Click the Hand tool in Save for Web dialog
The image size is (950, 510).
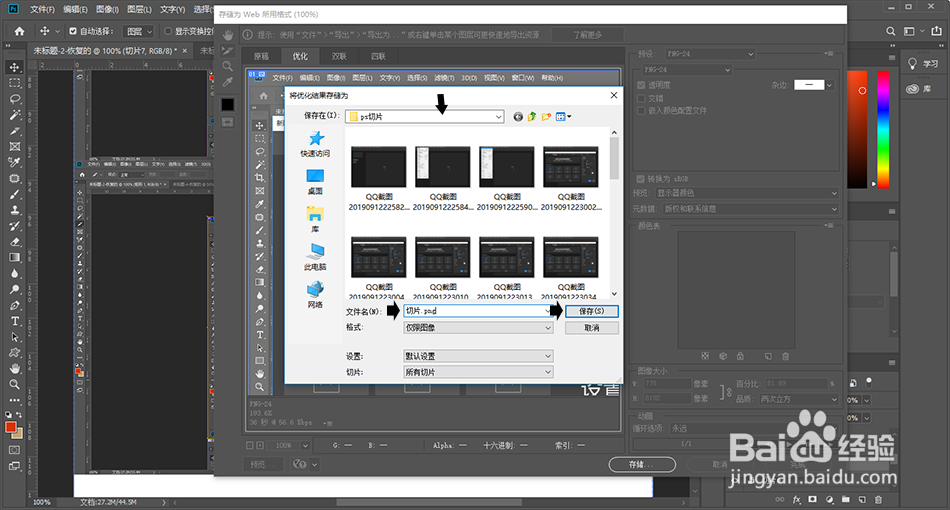(228, 35)
